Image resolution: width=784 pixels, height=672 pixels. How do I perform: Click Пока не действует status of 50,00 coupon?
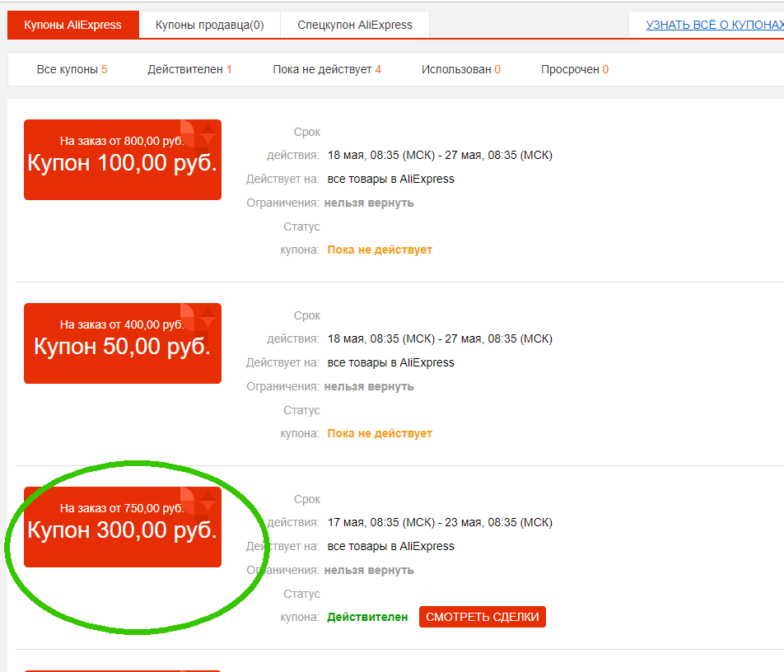[x=380, y=433]
